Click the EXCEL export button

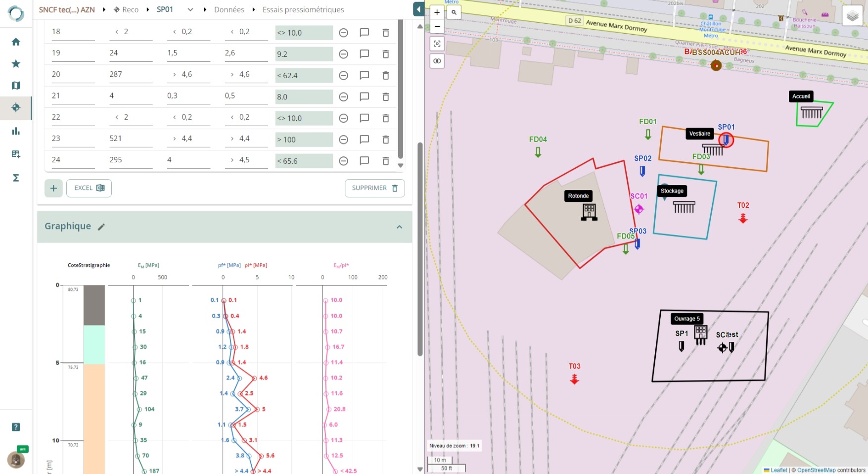click(89, 188)
